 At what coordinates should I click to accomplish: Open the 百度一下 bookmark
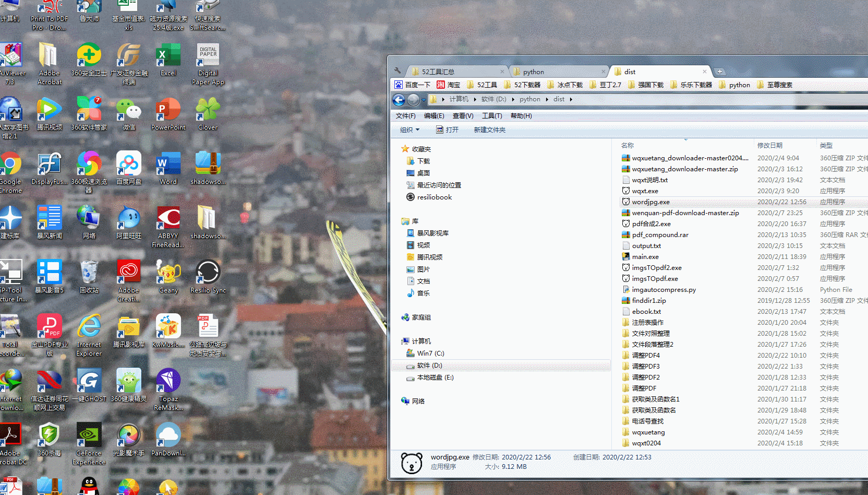[x=412, y=85]
